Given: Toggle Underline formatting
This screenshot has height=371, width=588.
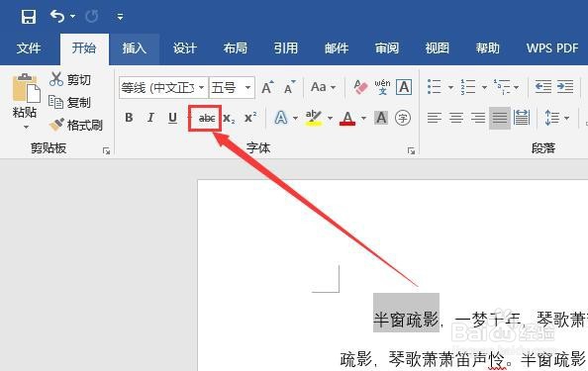Looking at the screenshot, I should tap(172, 118).
